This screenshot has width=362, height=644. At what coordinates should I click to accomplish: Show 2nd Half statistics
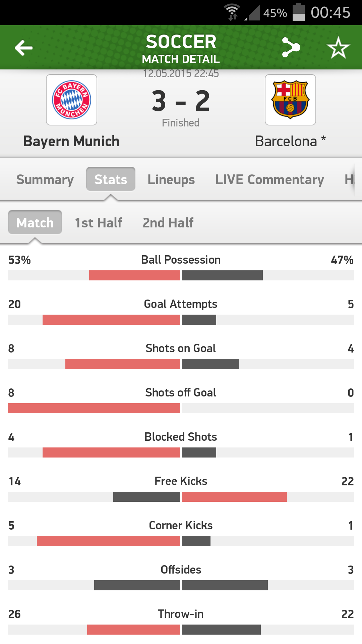(168, 222)
